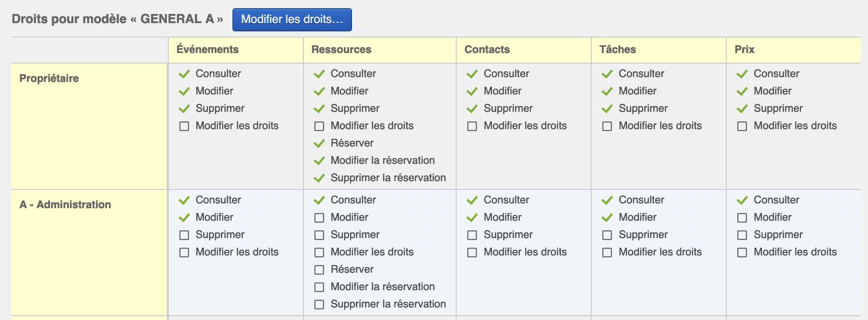Viewport: 868px width, 320px height.
Task: Click the Propriétaire Ressources Réserver checkmark icon
Action: tap(319, 143)
